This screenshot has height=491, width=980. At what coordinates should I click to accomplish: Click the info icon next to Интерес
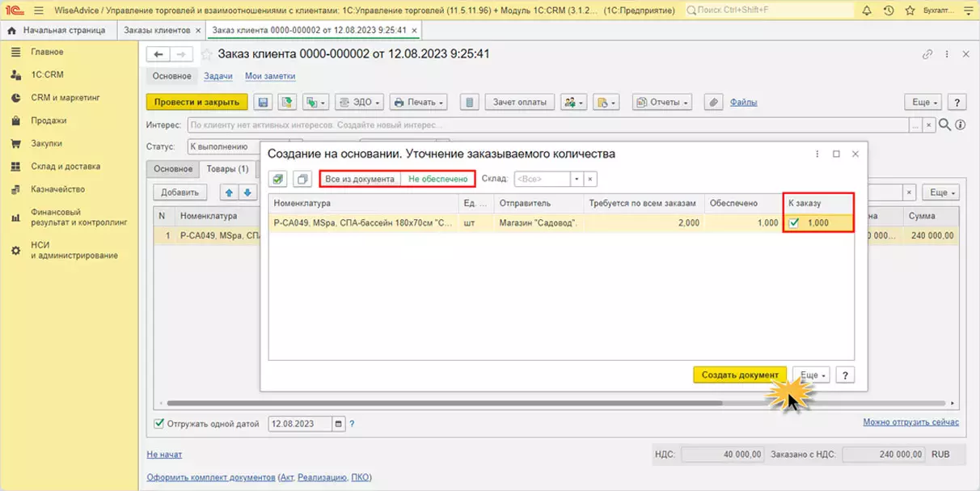(960, 125)
